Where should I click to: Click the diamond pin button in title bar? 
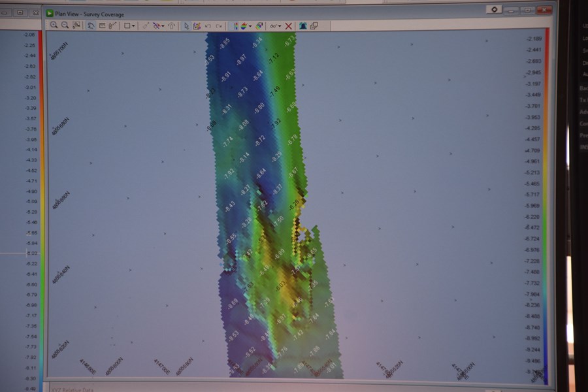pos(495,10)
